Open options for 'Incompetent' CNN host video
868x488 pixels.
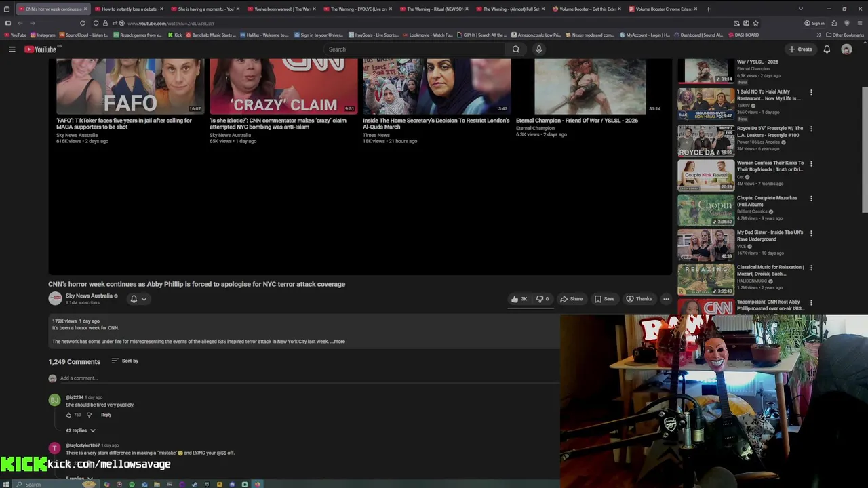(x=811, y=303)
